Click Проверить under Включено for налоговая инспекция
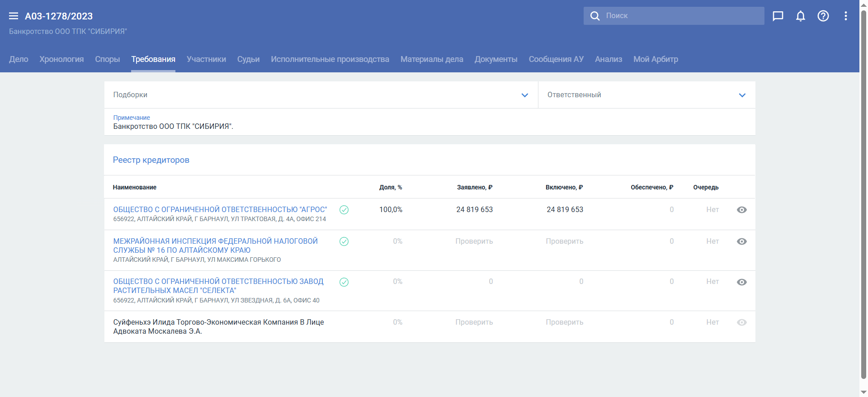The width and height of the screenshot is (868, 397). tap(565, 241)
